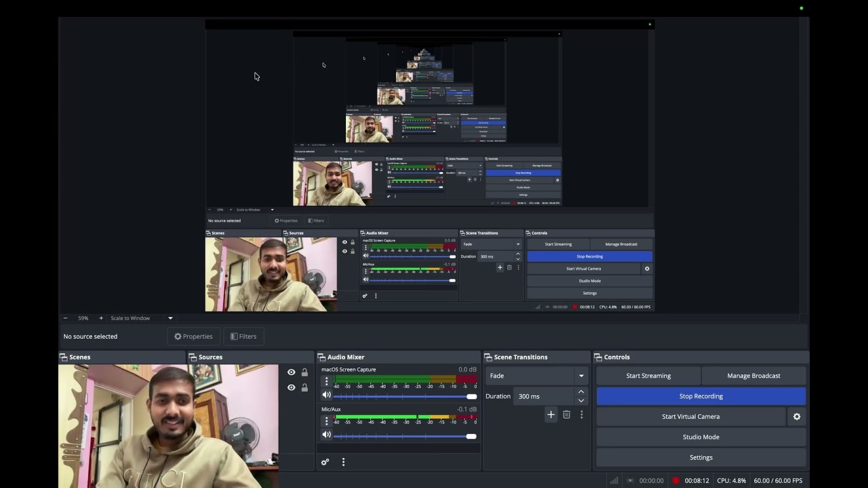This screenshot has width=868, height=488.
Task: Open Advanced Audio Properties gears in main mixer
Action: (x=325, y=462)
